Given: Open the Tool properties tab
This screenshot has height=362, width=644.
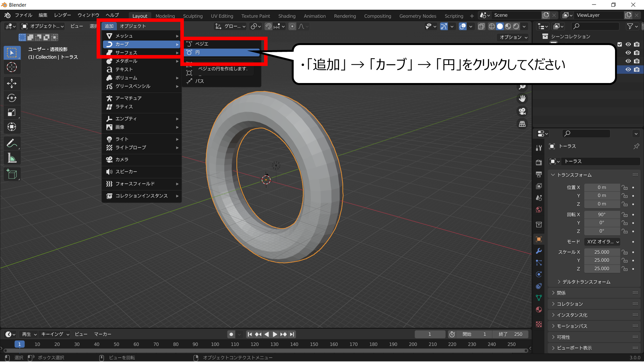Looking at the screenshot, I should [x=539, y=148].
